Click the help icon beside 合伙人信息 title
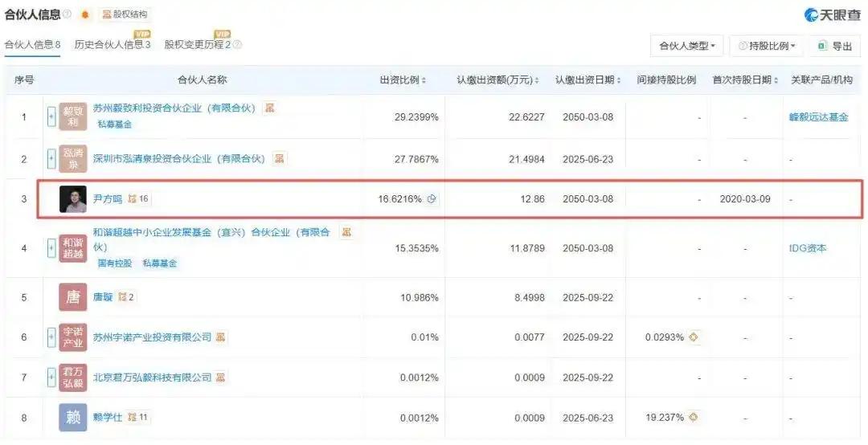Viewport: 868px width, 445px height. click(67, 14)
